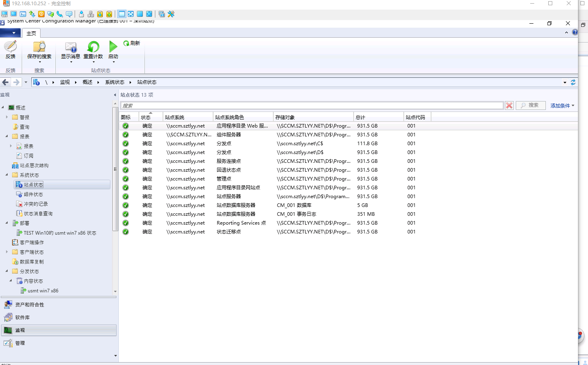Click the clipboard upload icon in remote toolbar
Image resolution: width=588 pixels, height=365 pixels.
click(109, 14)
